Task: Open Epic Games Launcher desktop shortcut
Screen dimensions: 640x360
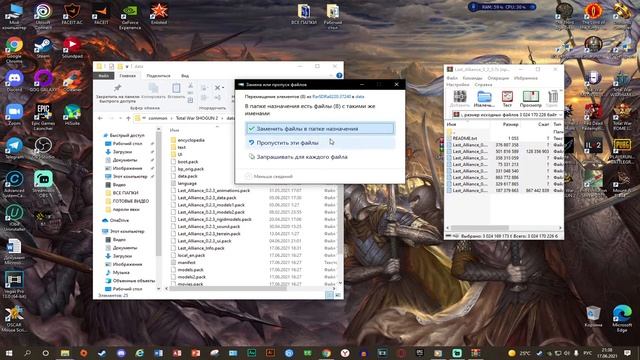Action: (43, 117)
